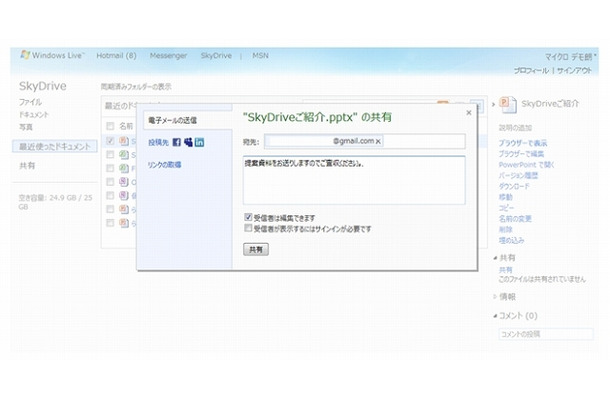Screen dimensions: 610x400
Task: Post to Facebook using its icon
Action: 177,142
